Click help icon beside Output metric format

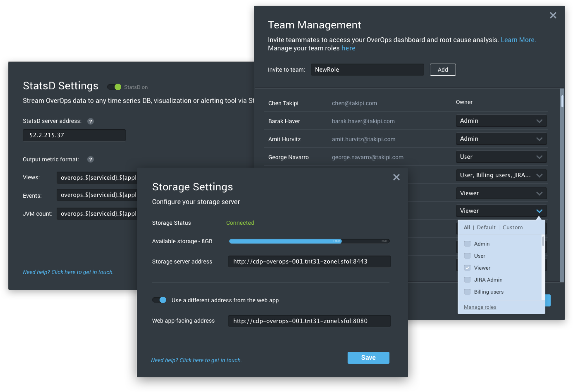pos(90,159)
